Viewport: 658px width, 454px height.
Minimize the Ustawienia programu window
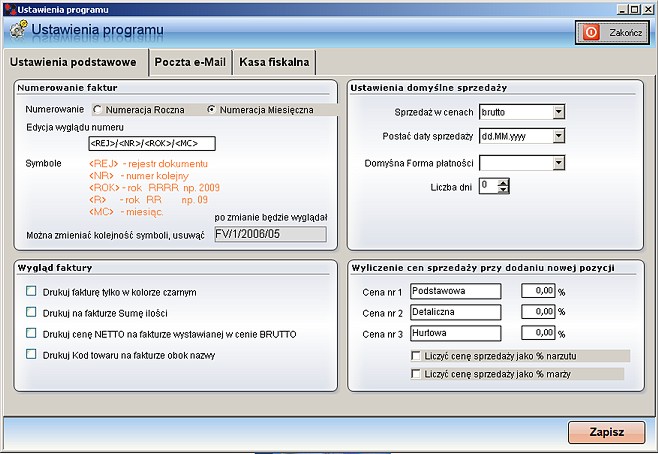[x=622, y=9]
